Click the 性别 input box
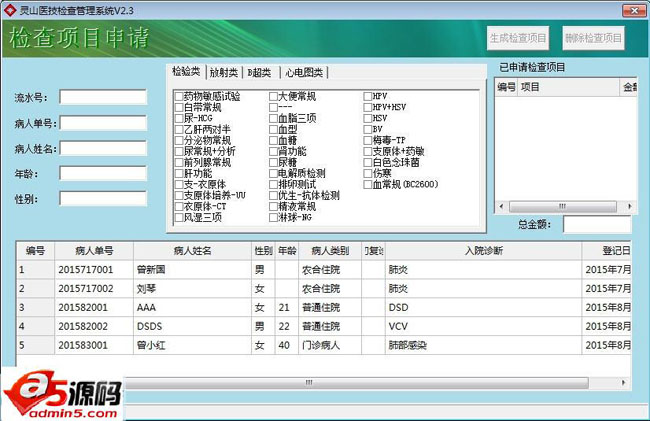Viewport: 650px width, 421px height. pos(103,198)
